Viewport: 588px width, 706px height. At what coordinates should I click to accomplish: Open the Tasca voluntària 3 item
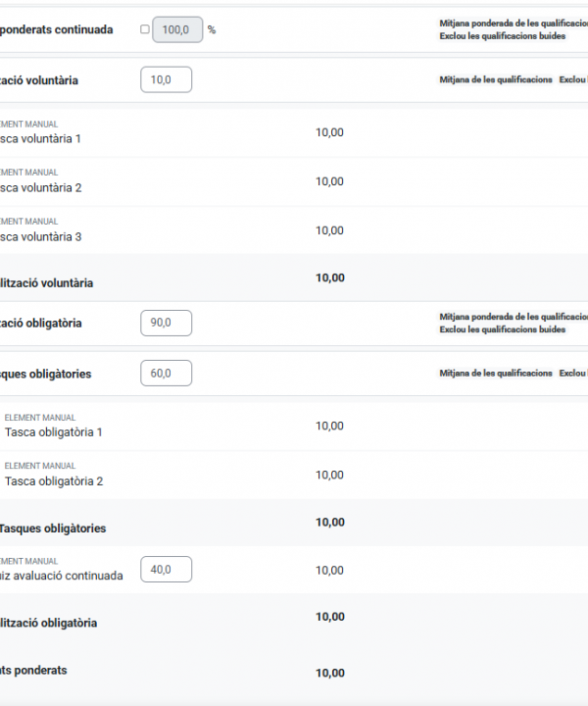(x=41, y=237)
